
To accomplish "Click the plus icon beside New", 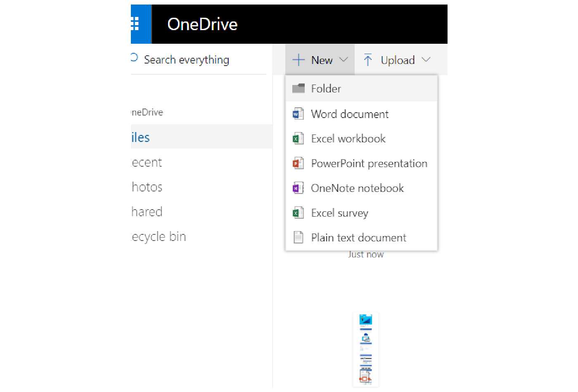I will [x=298, y=60].
